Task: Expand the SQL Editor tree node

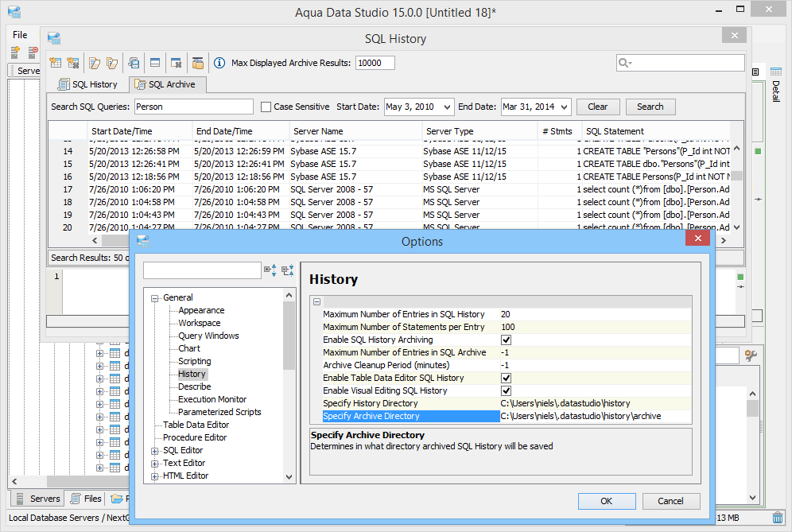Action: 154,451
